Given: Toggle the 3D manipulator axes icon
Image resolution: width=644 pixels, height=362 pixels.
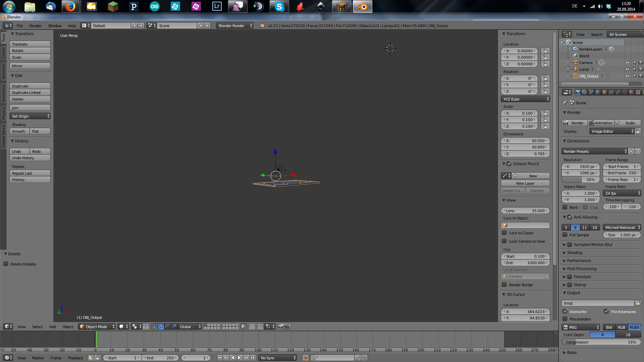Looking at the screenshot, I should point(154,326).
